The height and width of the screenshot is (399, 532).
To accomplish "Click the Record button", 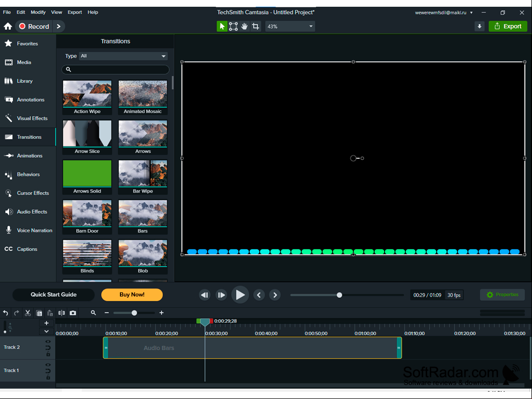I will [x=34, y=26].
